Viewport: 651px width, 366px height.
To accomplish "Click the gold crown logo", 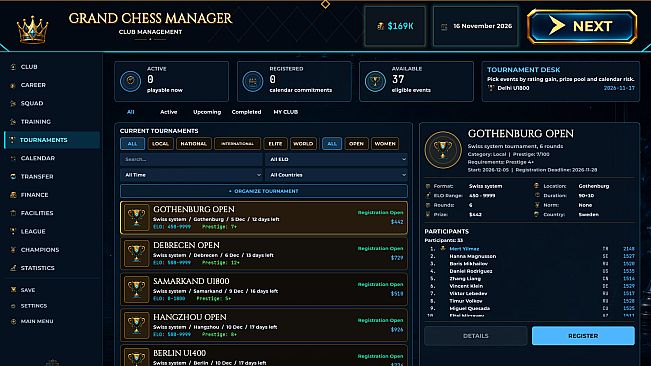I will click(x=32, y=29).
